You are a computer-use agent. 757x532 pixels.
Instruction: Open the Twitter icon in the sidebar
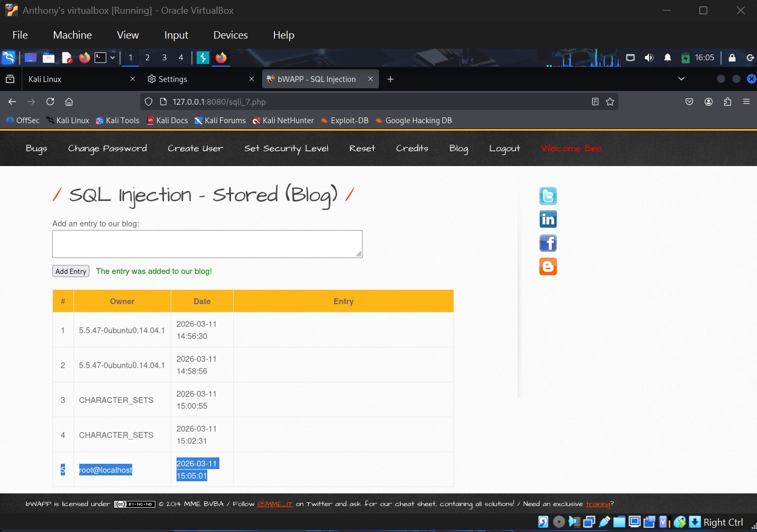[x=548, y=196]
